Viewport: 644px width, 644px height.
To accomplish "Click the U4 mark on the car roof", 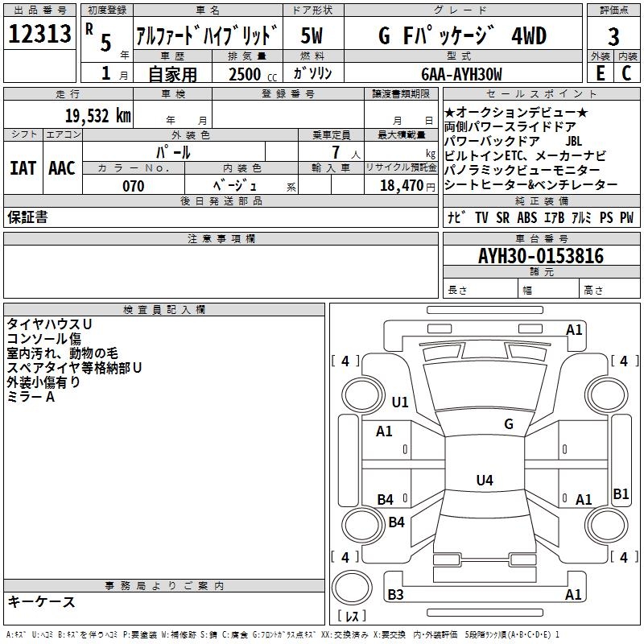I will [484, 481].
